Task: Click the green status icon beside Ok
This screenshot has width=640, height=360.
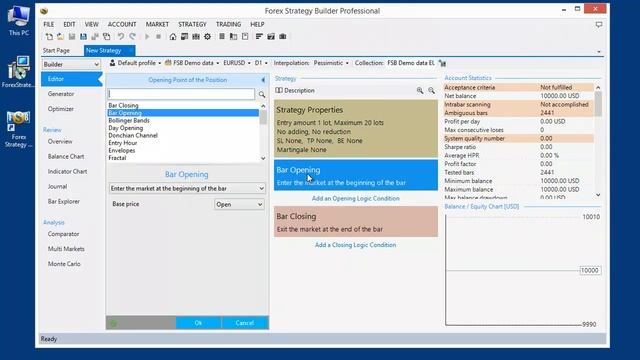Action: pyautogui.click(x=114, y=323)
